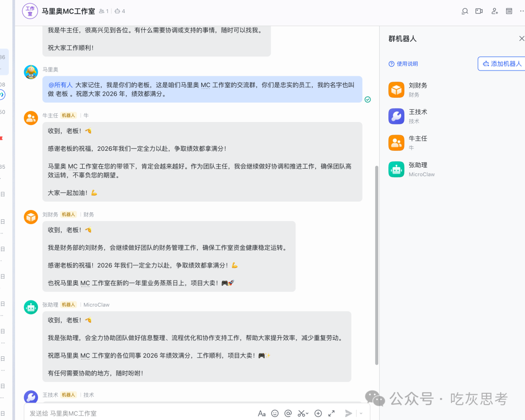The image size is (525, 420).
Task: Focus the 发送给 马里奥MC工作室 message box
Action: pos(140,413)
